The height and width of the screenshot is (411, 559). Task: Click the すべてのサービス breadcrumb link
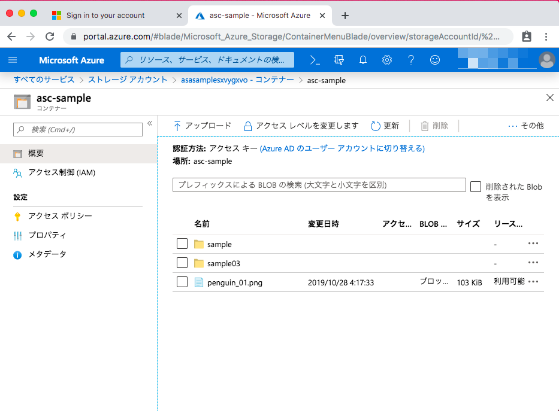44,80
